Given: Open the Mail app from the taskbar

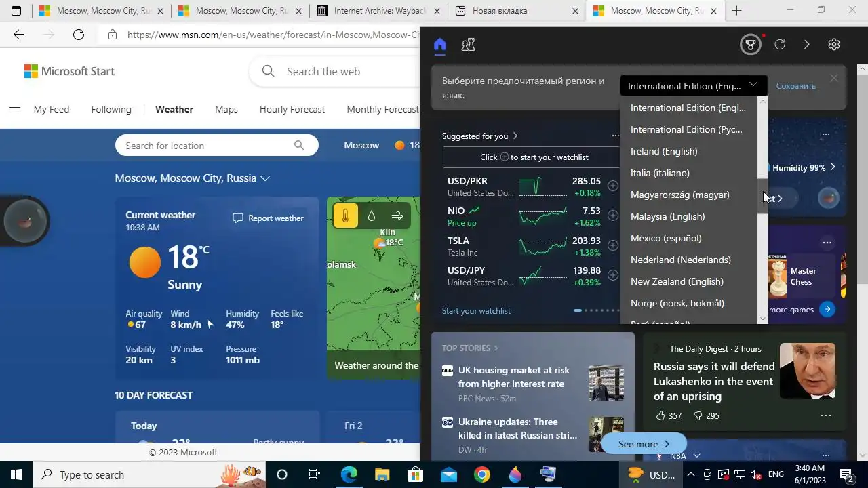Looking at the screenshot, I should pyautogui.click(x=448, y=474).
